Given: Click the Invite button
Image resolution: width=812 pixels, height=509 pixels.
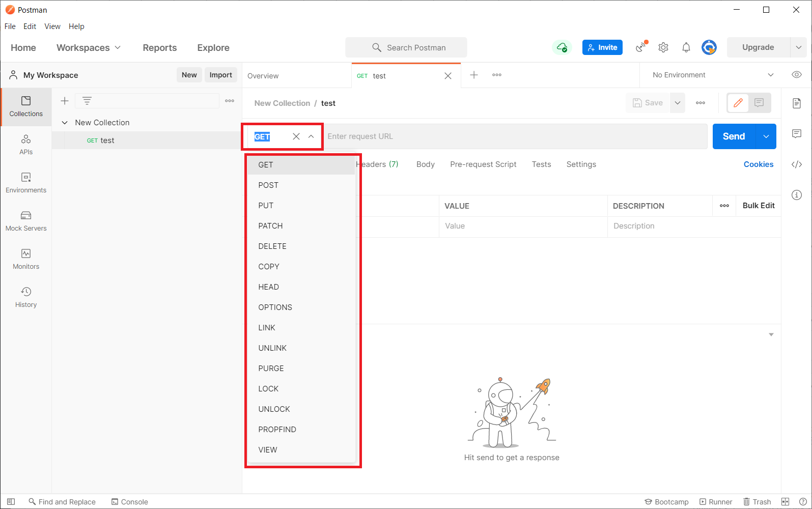Looking at the screenshot, I should [x=602, y=47].
